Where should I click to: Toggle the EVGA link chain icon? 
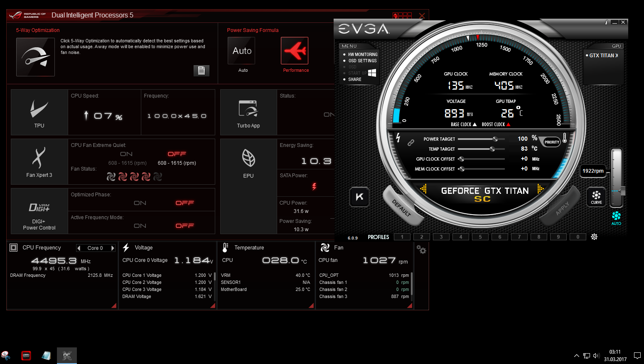(411, 142)
